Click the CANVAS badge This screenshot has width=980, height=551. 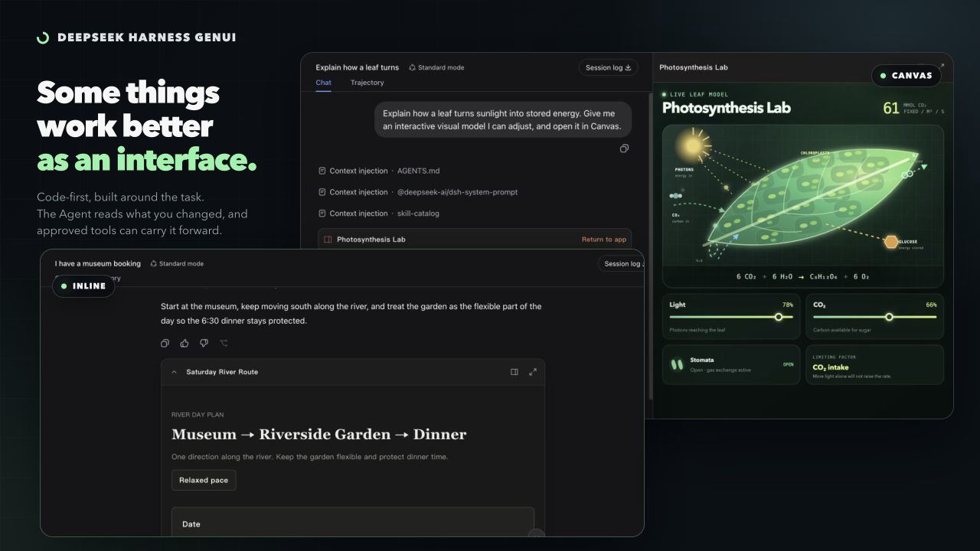pyautogui.click(x=906, y=76)
